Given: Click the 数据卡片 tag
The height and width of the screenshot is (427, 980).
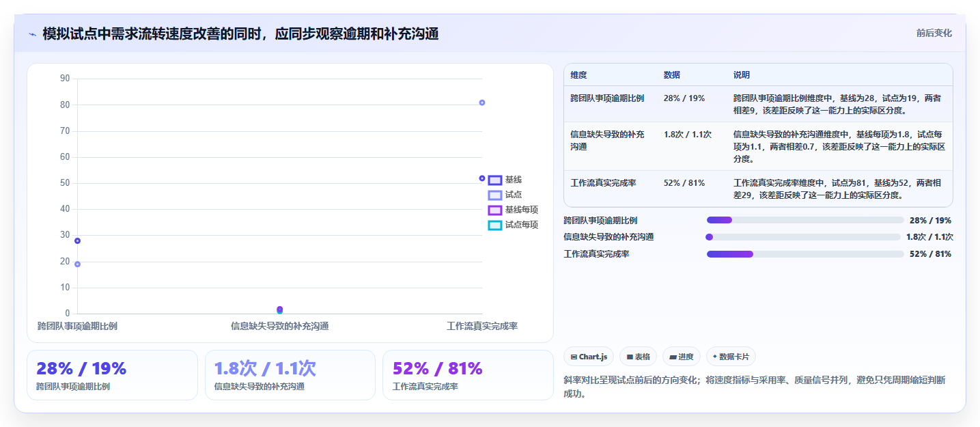Looking at the screenshot, I should pyautogui.click(x=731, y=357).
